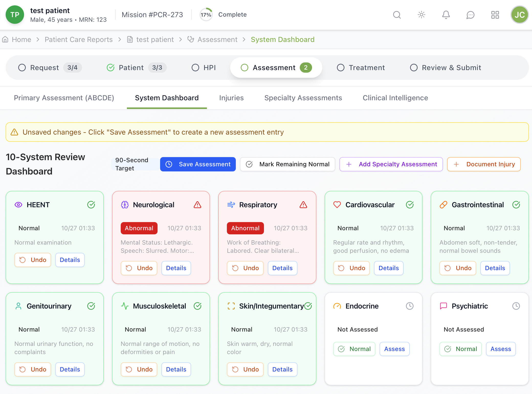The height and width of the screenshot is (394, 532).
Task: Expand Respiratory card Details
Action: pyautogui.click(x=282, y=268)
